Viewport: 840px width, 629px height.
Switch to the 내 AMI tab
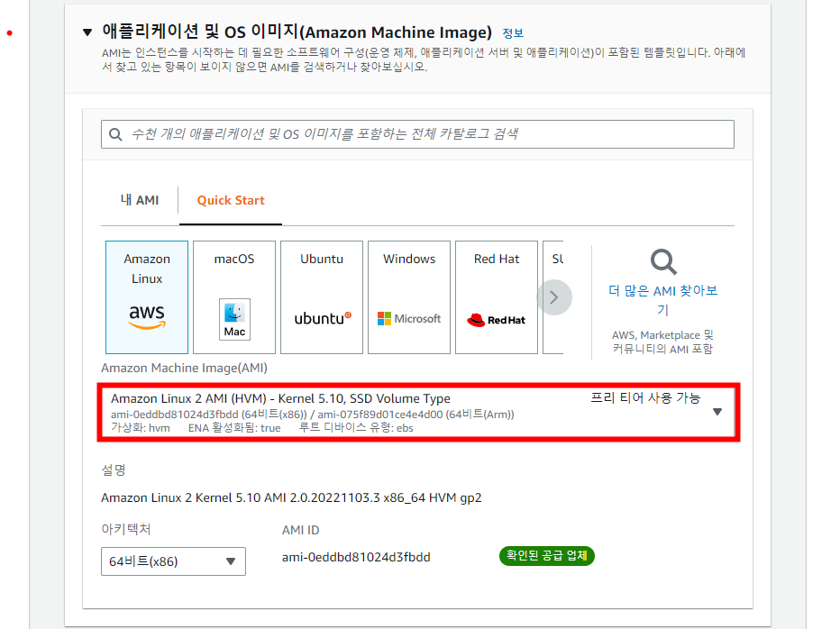pyautogui.click(x=140, y=200)
